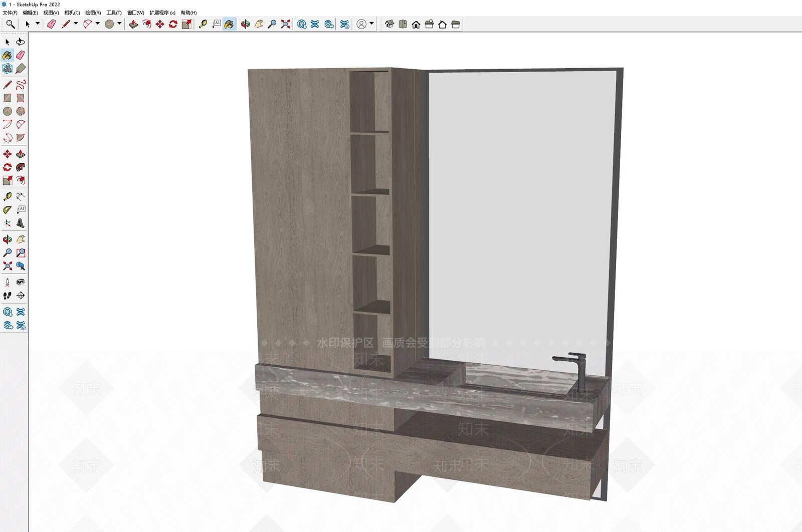Open 3D Warehouse from the top toolbar

pyautogui.click(x=302, y=24)
